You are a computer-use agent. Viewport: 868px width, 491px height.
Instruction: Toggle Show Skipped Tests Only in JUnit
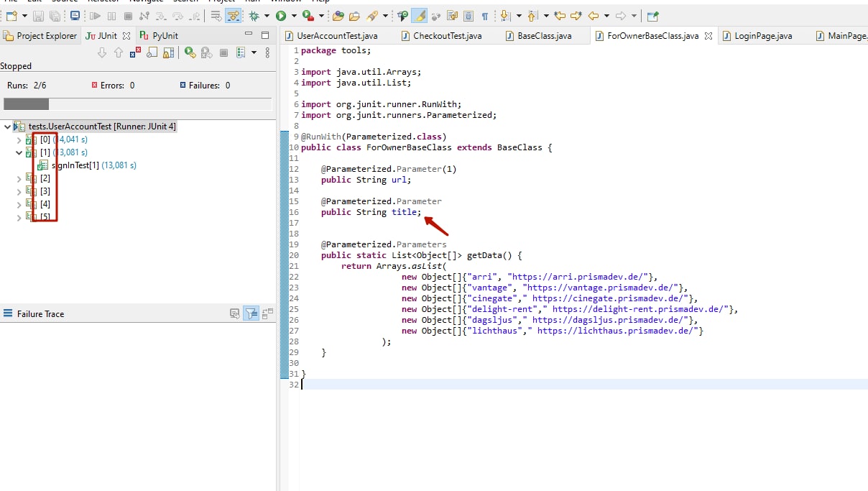pyautogui.click(x=152, y=52)
